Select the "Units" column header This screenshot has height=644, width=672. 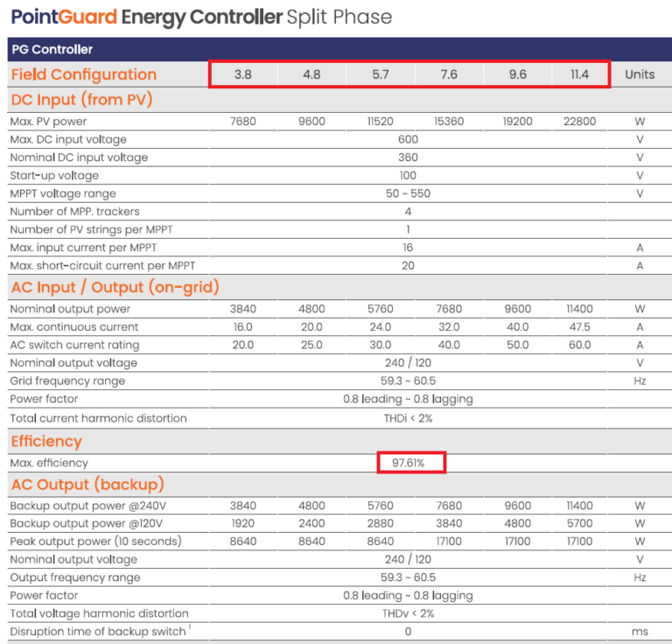click(640, 74)
